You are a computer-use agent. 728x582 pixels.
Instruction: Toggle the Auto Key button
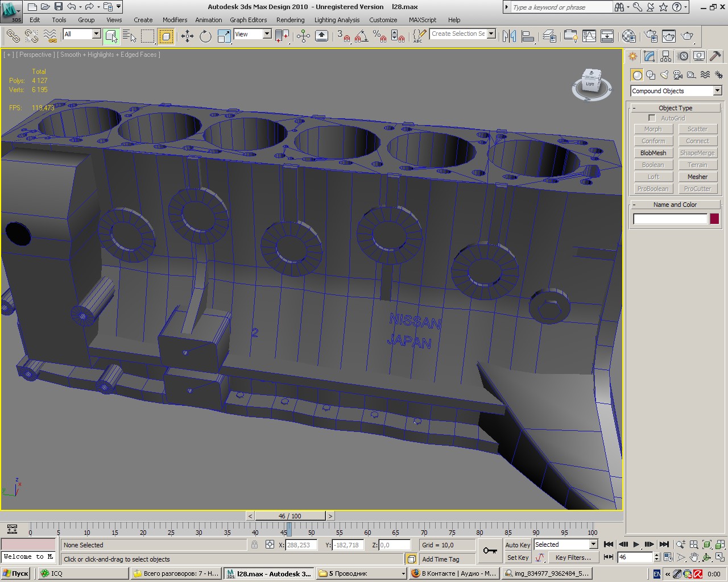[x=518, y=544]
